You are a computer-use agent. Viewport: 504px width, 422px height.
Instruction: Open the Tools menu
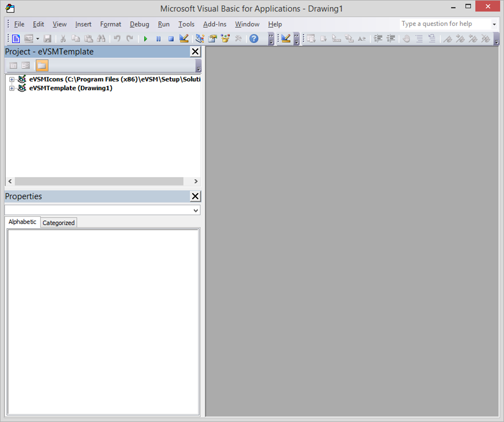[186, 24]
